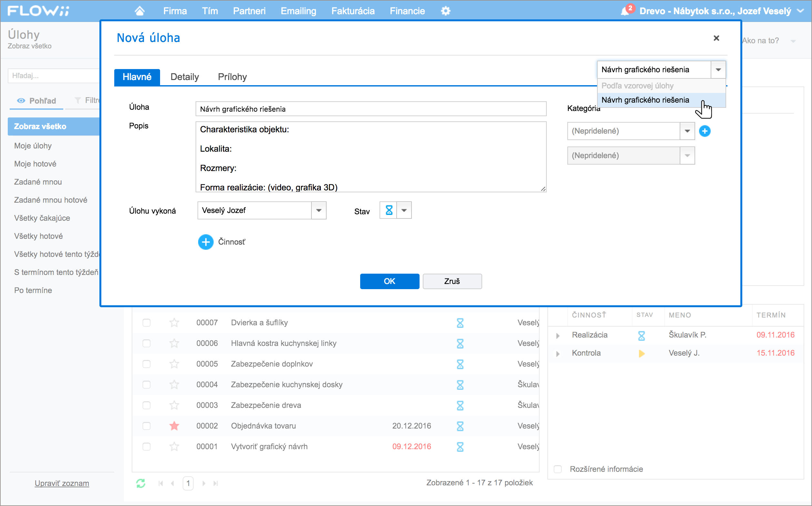Image resolution: width=812 pixels, height=506 pixels.
Task: Add an activity with the Činnosť plus icon
Action: point(206,242)
